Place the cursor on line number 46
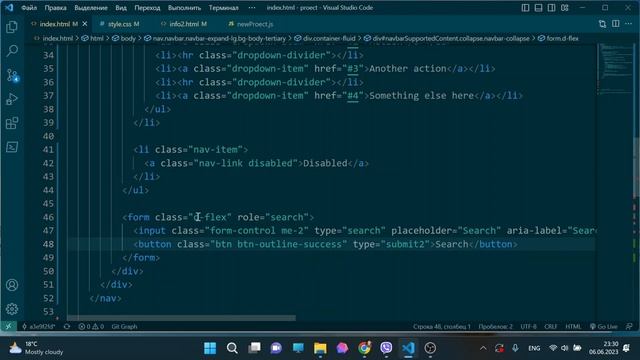This screenshot has width=640, height=360. pyautogui.click(x=48, y=217)
